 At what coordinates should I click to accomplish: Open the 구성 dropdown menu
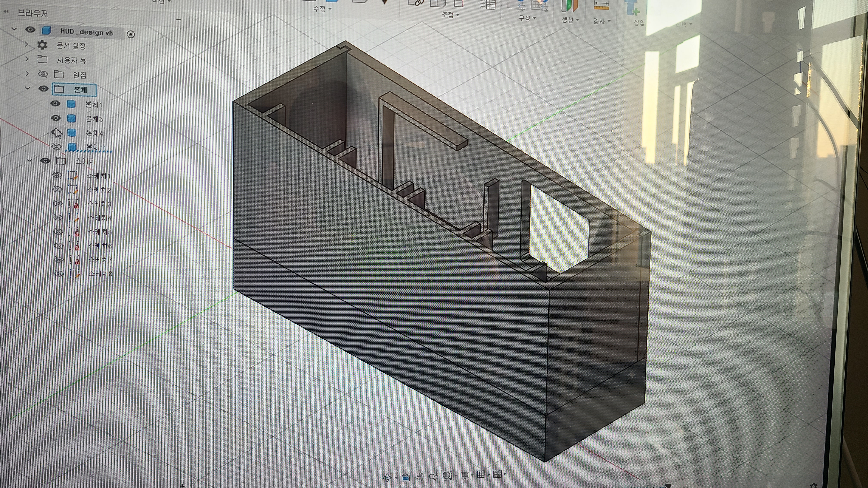[x=527, y=18]
